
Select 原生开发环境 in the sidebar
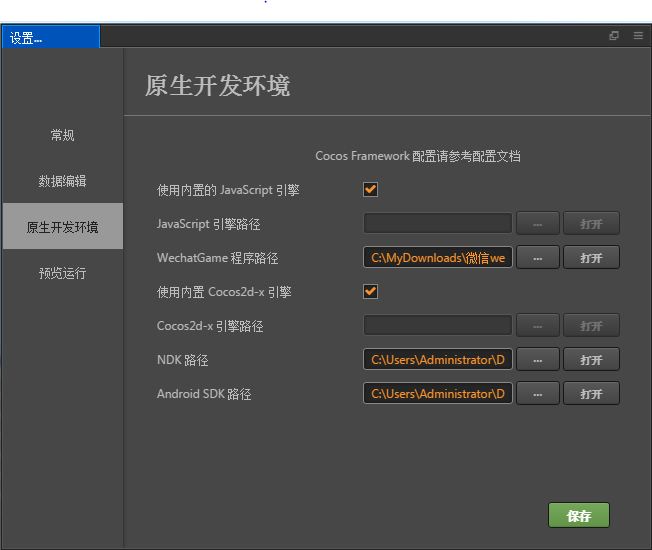[x=62, y=227]
